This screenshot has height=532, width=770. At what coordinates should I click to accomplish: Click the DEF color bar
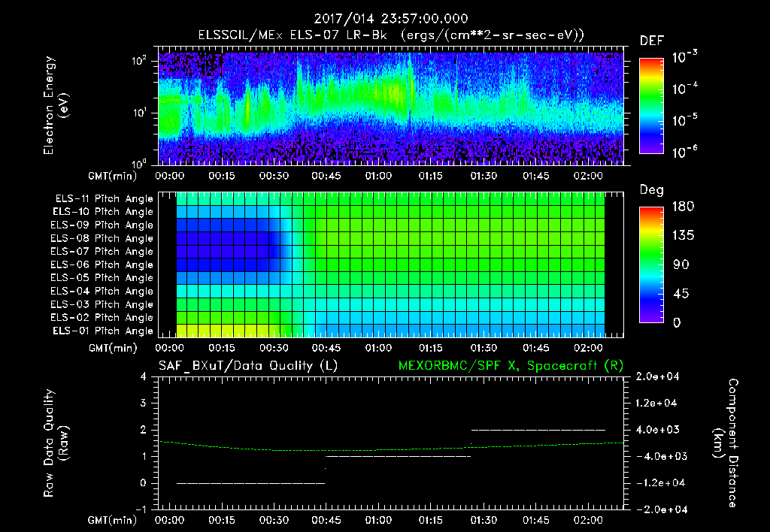coord(651,106)
